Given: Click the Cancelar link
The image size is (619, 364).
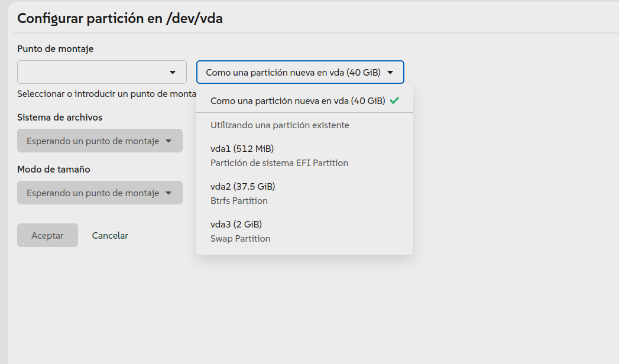Looking at the screenshot, I should click(110, 235).
